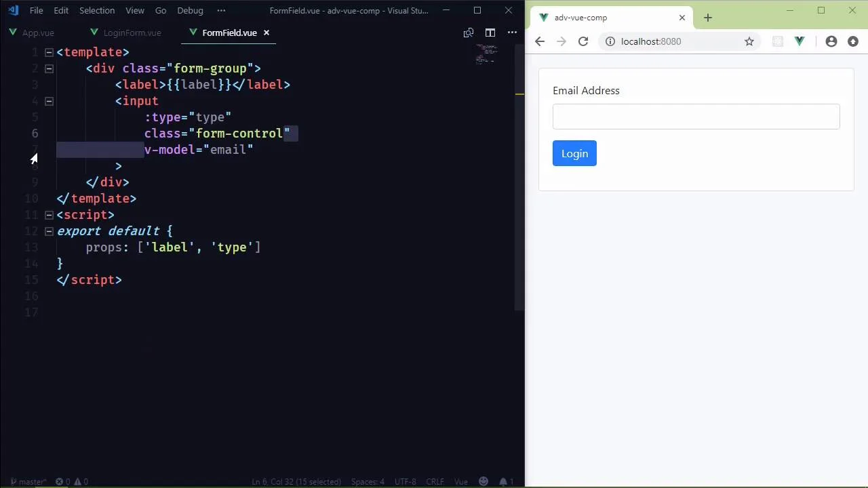The width and height of the screenshot is (868, 488).
Task: Reload the localhost page
Action: point(583,41)
